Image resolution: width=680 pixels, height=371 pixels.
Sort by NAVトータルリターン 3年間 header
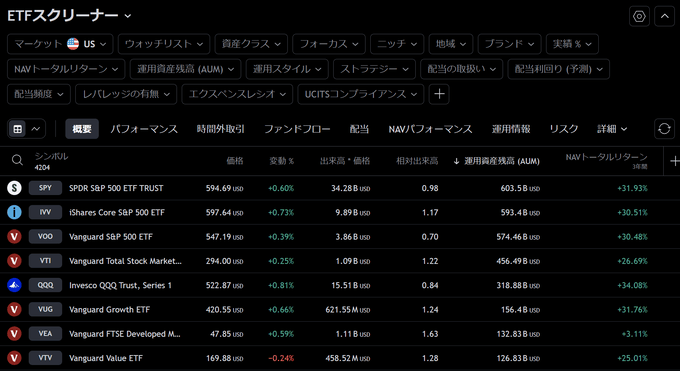(x=606, y=161)
